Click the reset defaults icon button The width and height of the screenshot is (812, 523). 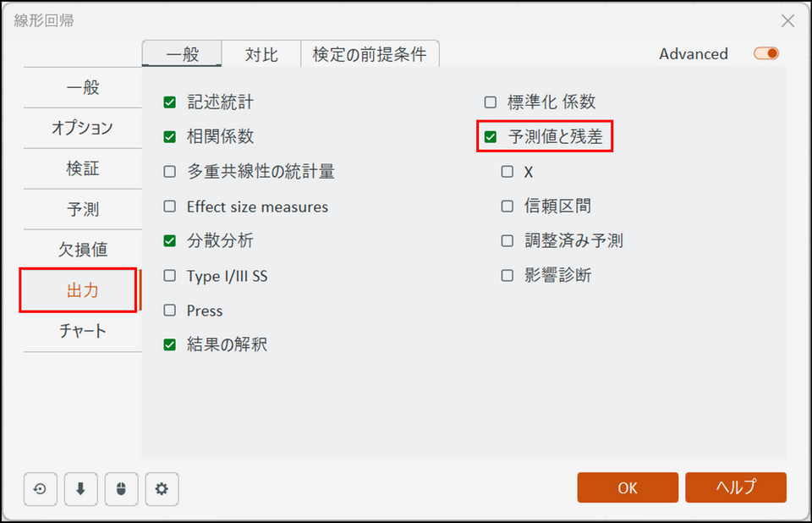coord(40,489)
